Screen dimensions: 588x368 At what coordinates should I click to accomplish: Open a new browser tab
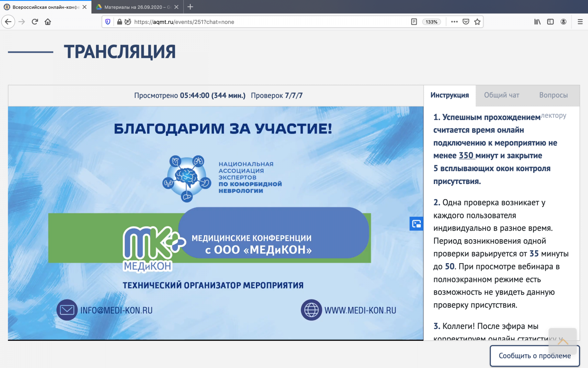click(x=190, y=7)
